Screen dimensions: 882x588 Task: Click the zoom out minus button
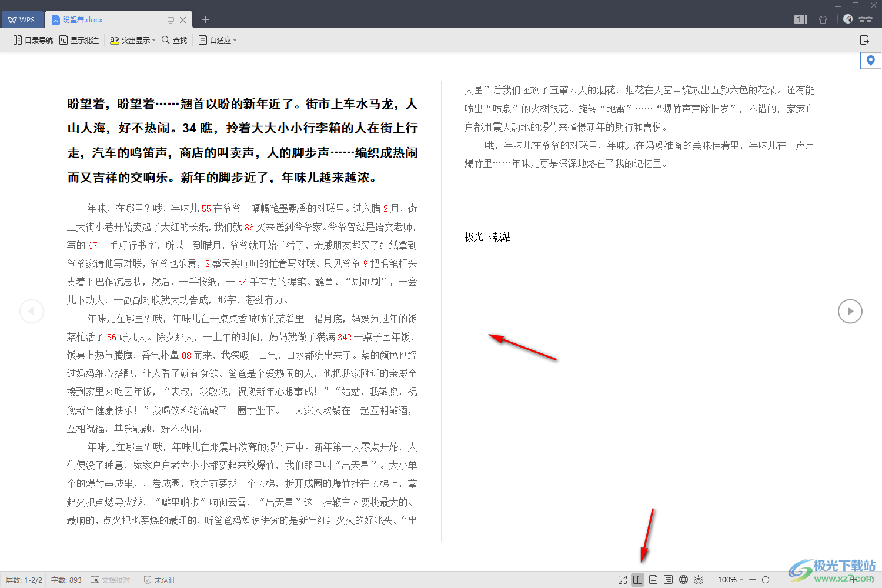point(753,580)
